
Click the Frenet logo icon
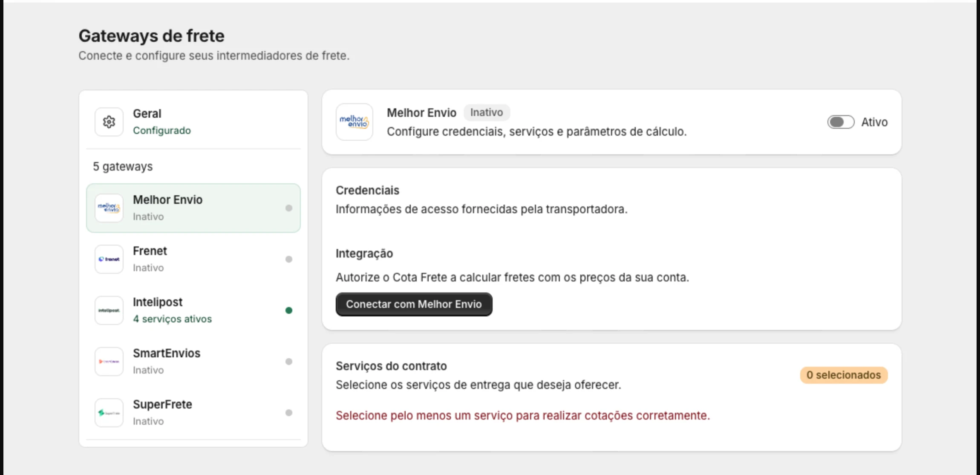click(109, 259)
